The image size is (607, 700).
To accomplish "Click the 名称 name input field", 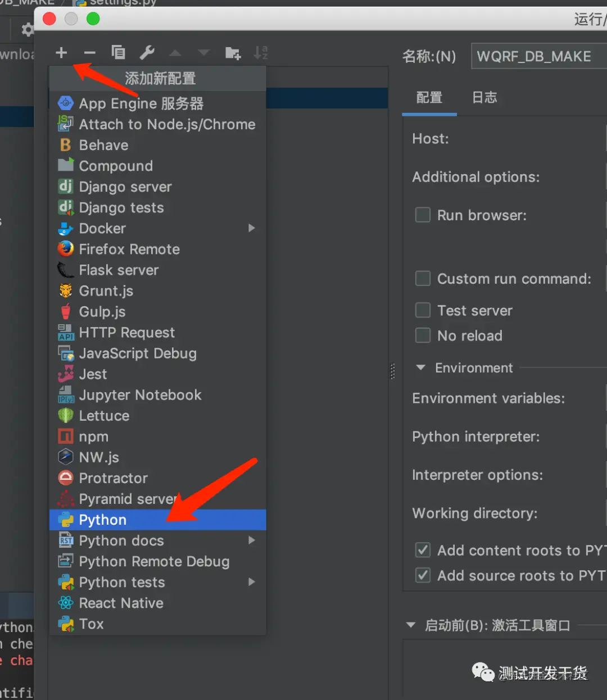I will 538,56.
